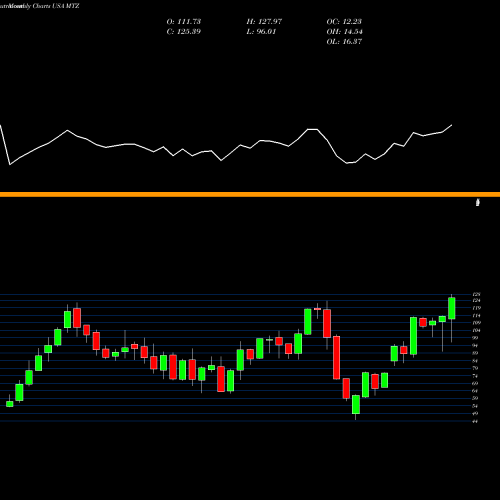Click the lowest green candle near 49
Image resolution: width=500 pixels, height=500 pixels.
pyautogui.click(x=356, y=404)
